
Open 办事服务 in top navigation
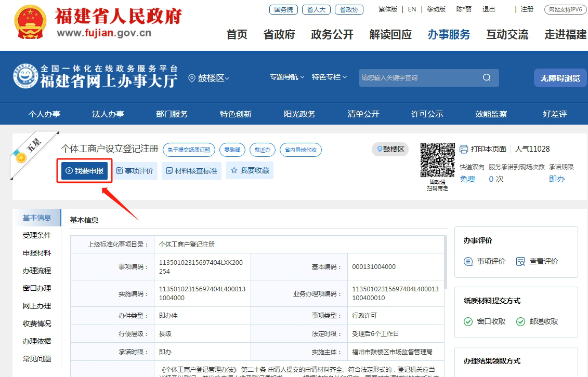pos(449,34)
